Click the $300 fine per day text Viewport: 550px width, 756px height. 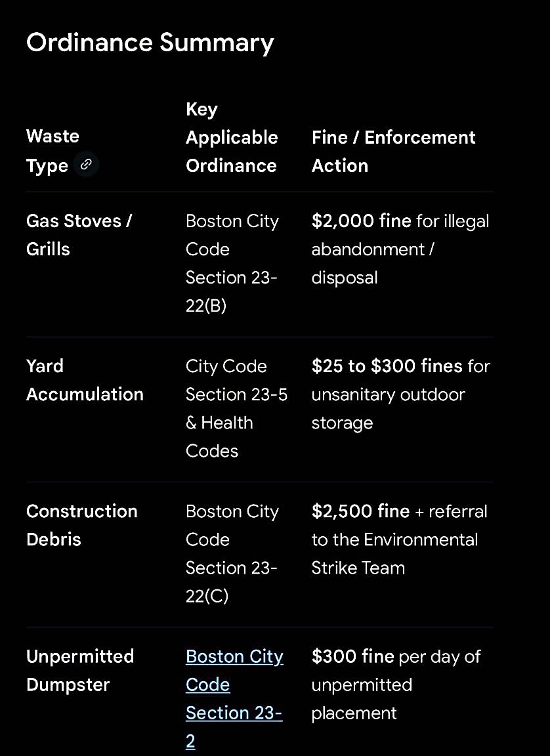[x=396, y=656]
